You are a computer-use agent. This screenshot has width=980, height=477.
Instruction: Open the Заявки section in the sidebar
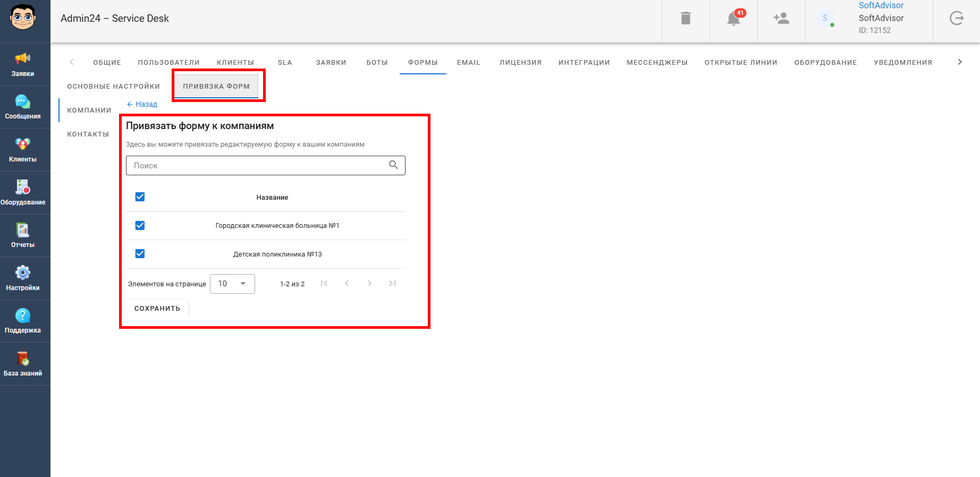pos(23,64)
